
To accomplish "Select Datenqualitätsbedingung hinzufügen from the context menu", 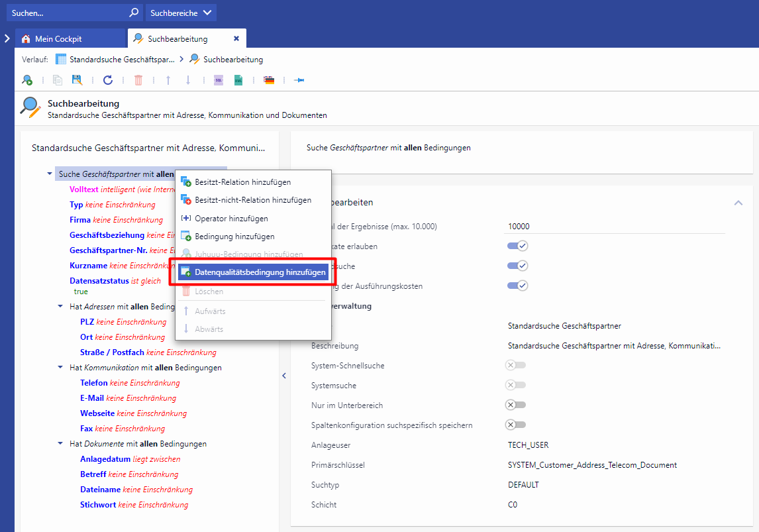I will (x=260, y=272).
